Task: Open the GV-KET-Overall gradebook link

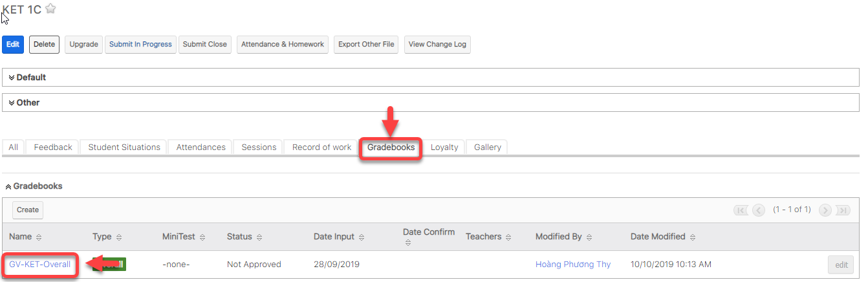Action: 39,265
